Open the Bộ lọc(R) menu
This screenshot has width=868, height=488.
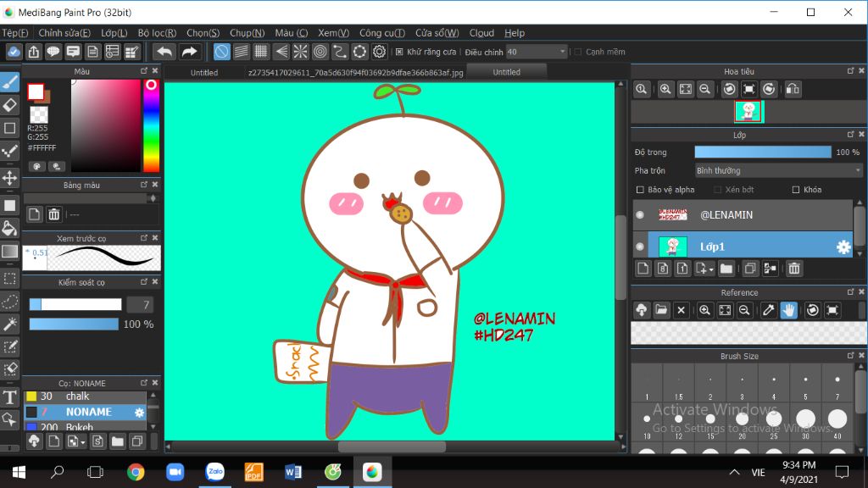tap(157, 33)
